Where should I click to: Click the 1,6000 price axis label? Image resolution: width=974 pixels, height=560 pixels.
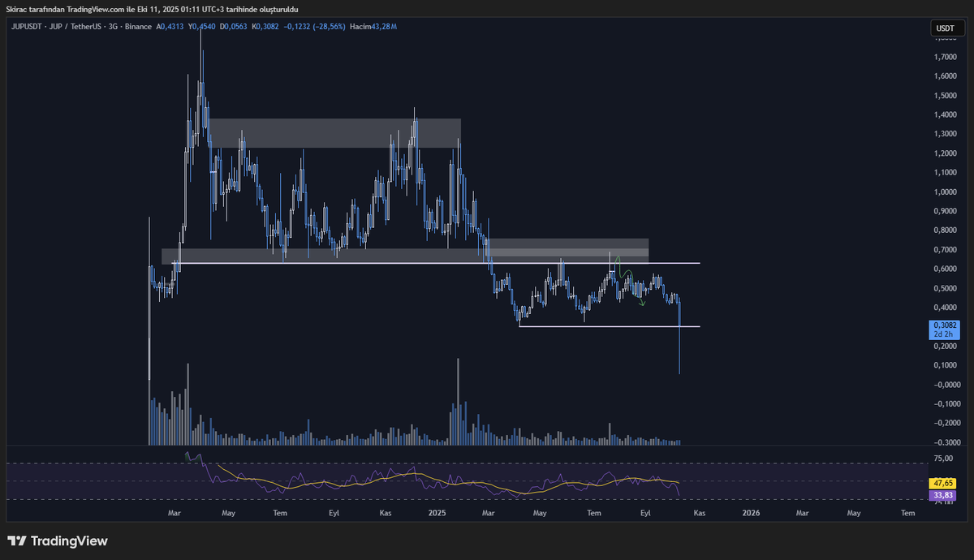pyautogui.click(x=944, y=76)
